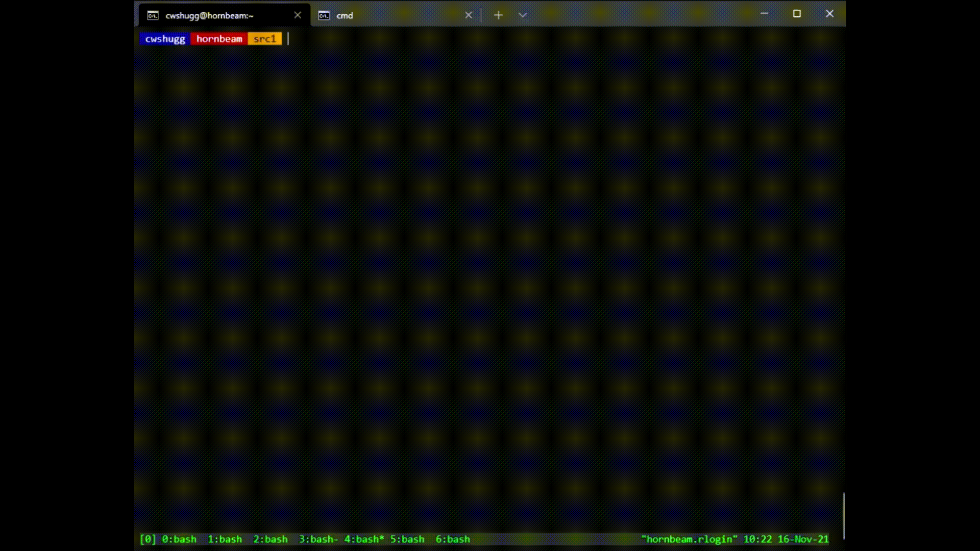Click the blue cwshugg prompt segment
Viewport: 980px width, 551px height.
165,39
